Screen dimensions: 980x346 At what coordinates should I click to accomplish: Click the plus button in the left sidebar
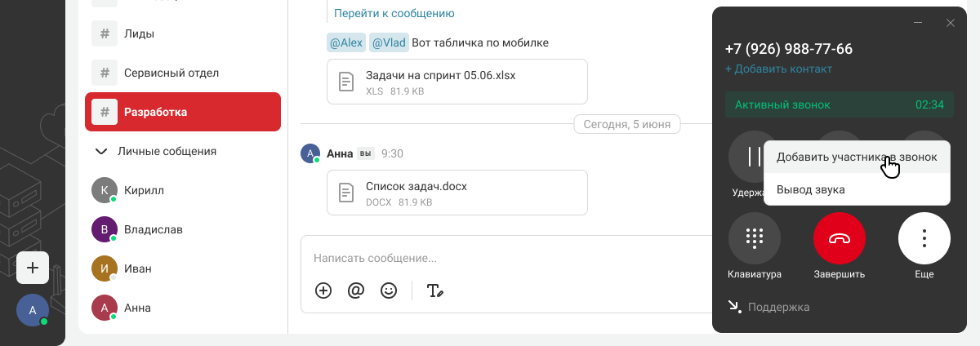33,268
